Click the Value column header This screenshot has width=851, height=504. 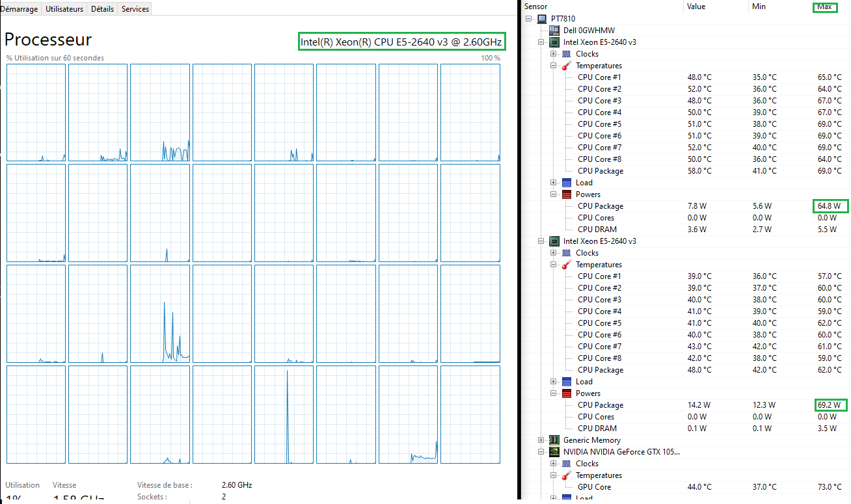coord(696,7)
